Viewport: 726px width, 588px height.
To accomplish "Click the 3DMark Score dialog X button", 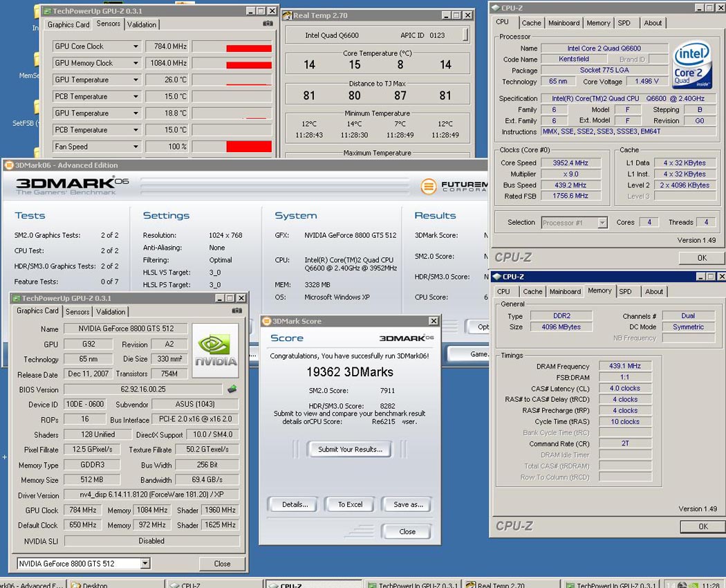I will click(434, 321).
